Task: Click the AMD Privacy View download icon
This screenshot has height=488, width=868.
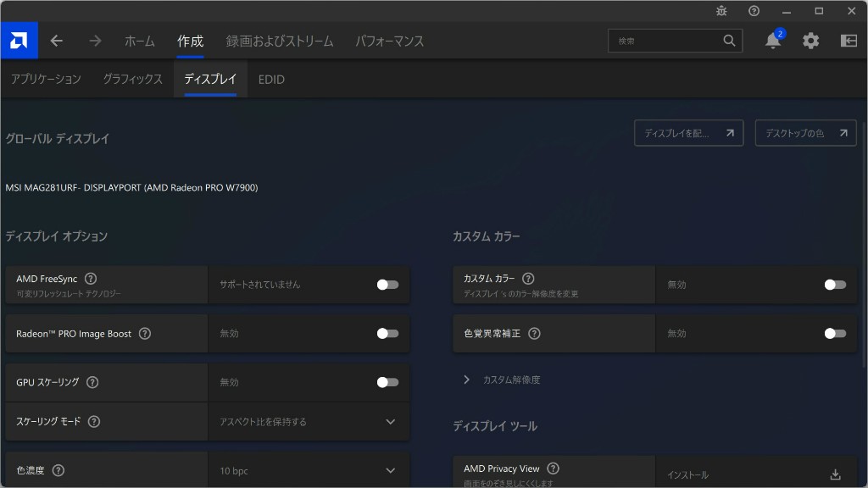Action: (x=835, y=474)
